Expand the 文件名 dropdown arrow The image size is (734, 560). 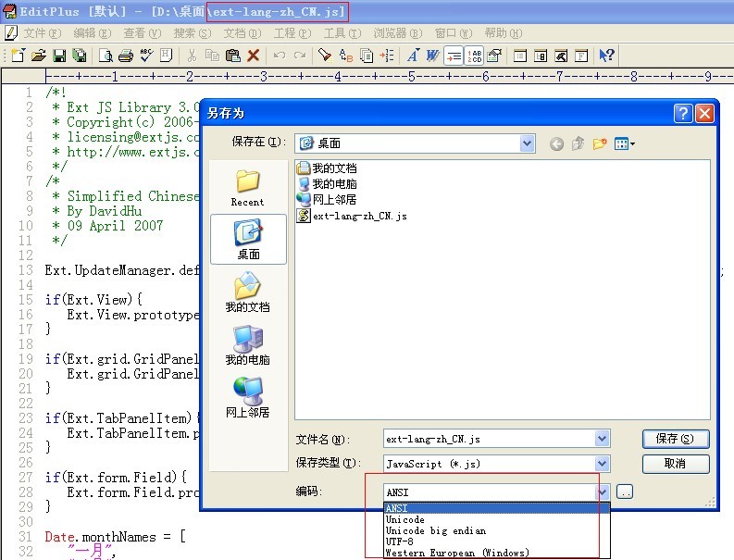click(x=602, y=439)
